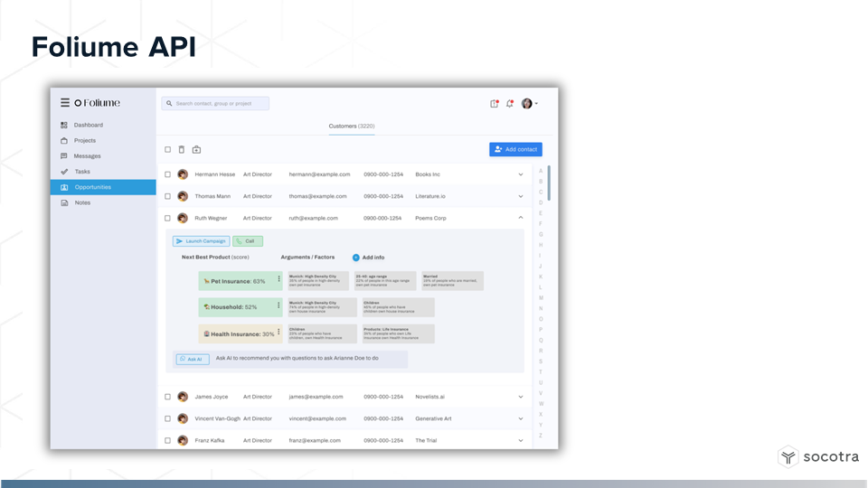The height and width of the screenshot is (488, 868).
Task: Click the Married factor card for Pet Insurance
Action: 452,281
